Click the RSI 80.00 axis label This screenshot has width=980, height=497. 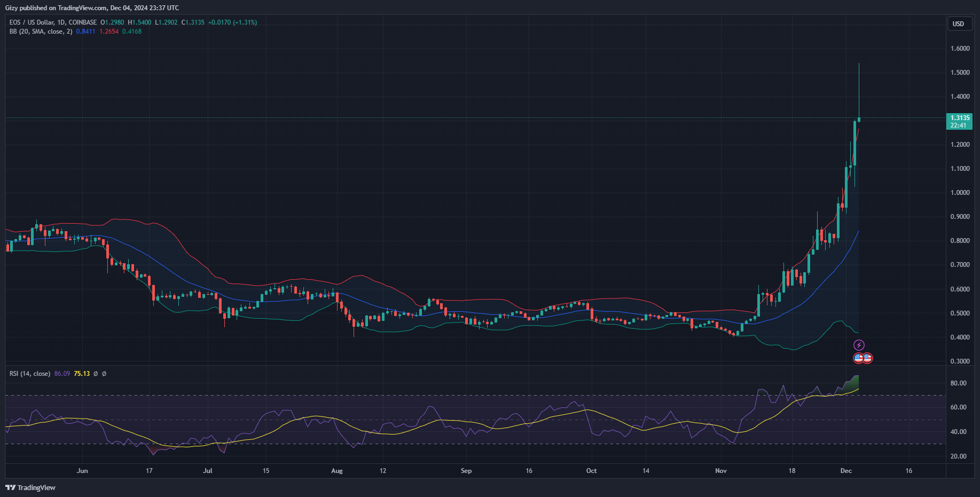(x=958, y=383)
